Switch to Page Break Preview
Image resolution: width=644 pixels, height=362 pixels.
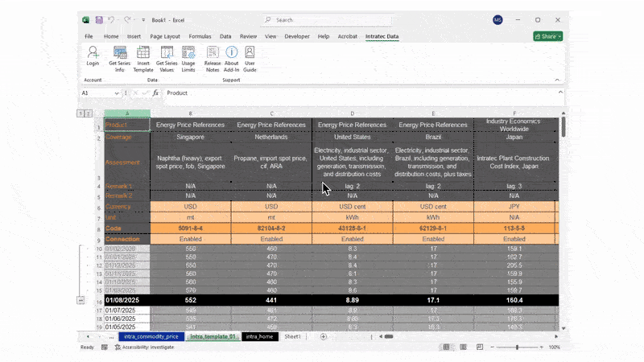[480, 348]
